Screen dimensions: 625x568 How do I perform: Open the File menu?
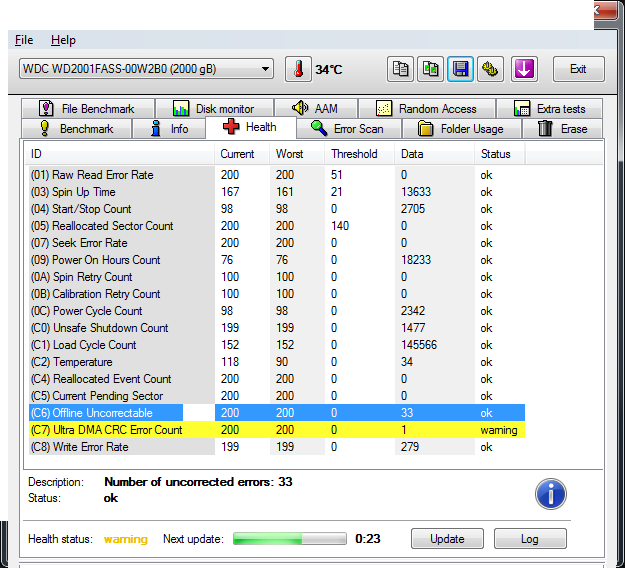click(24, 40)
